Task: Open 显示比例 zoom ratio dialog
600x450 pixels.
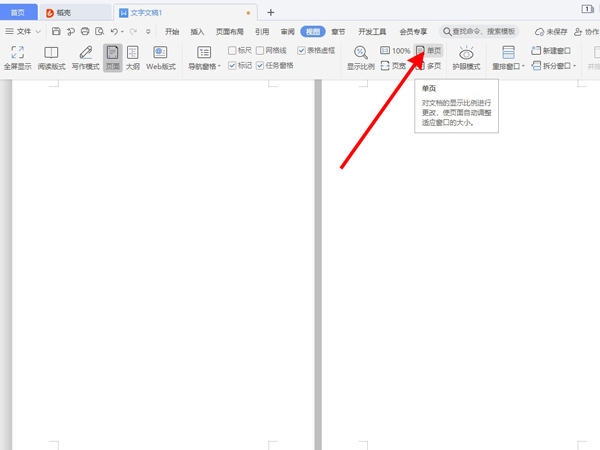Action: [x=360, y=57]
